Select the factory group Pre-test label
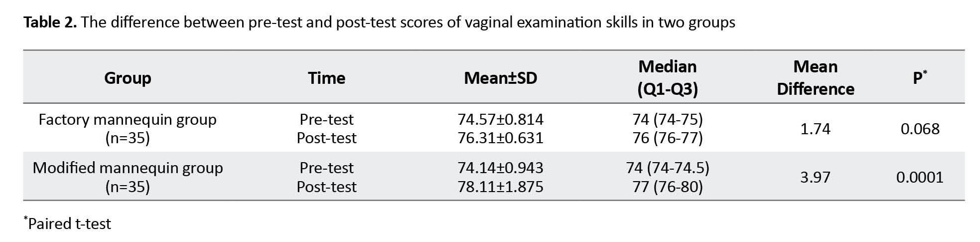Screen dimensions: 980x242 click(326, 120)
